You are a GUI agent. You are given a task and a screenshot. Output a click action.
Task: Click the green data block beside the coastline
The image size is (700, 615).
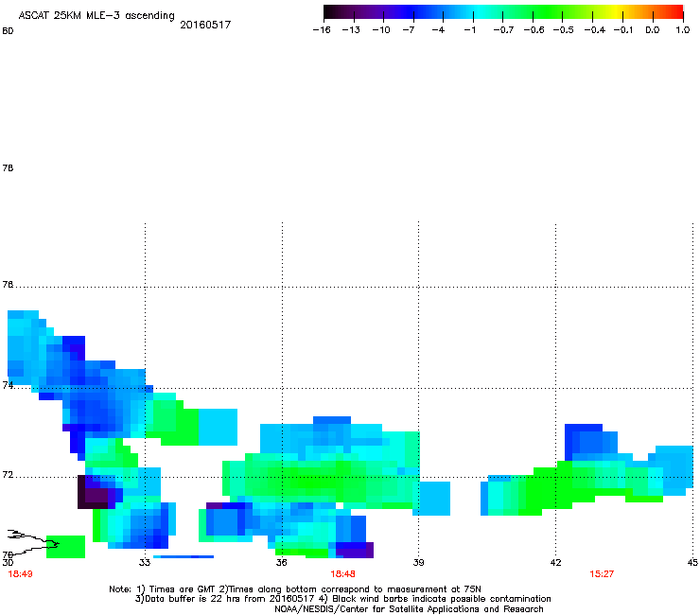65,547
